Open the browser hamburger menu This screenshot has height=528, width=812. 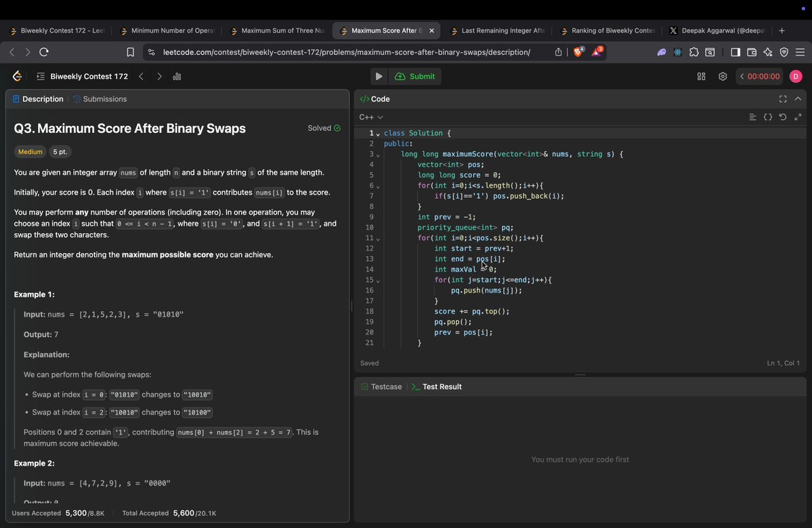click(x=800, y=52)
